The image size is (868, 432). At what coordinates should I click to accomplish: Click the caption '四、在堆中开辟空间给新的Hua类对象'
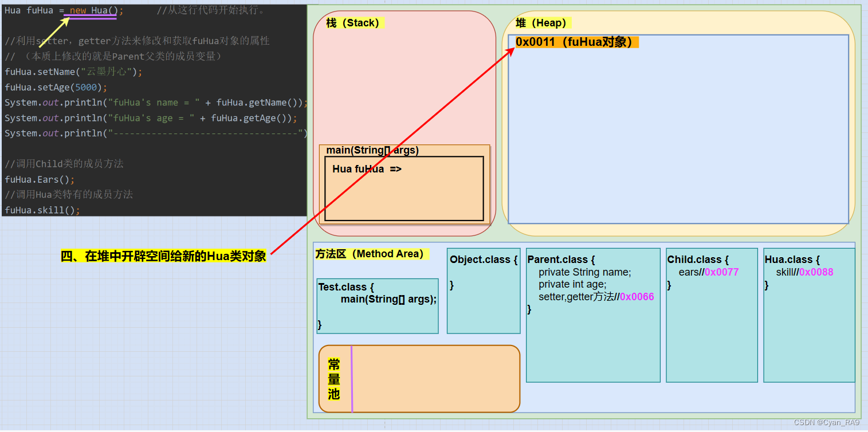point(164,256)
